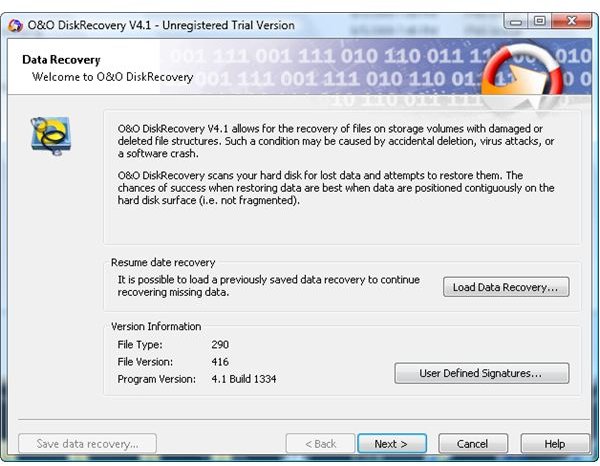Click the O&O DiskRecovery title bar icon
This screenshot has width=600, height=466.
point(15,25)
